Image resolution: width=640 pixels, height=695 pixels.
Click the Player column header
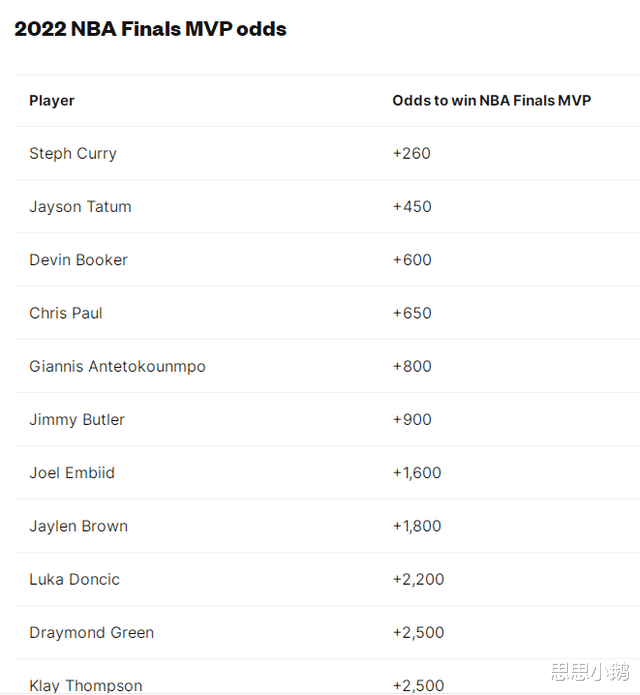click(52, 101)
